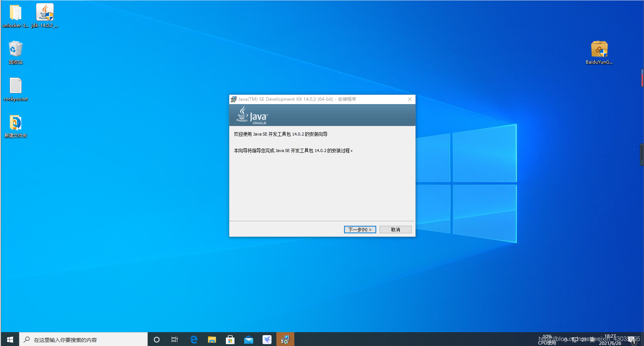Click the taskbar search box
The width and height of the screenshot is (644, 346).
(x=83, y=339)
